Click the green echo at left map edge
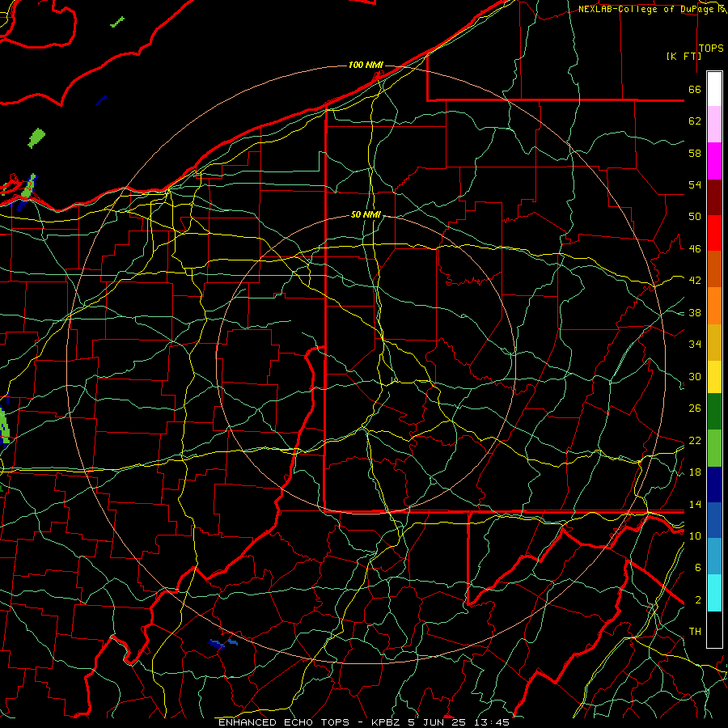 click(4, 427)
